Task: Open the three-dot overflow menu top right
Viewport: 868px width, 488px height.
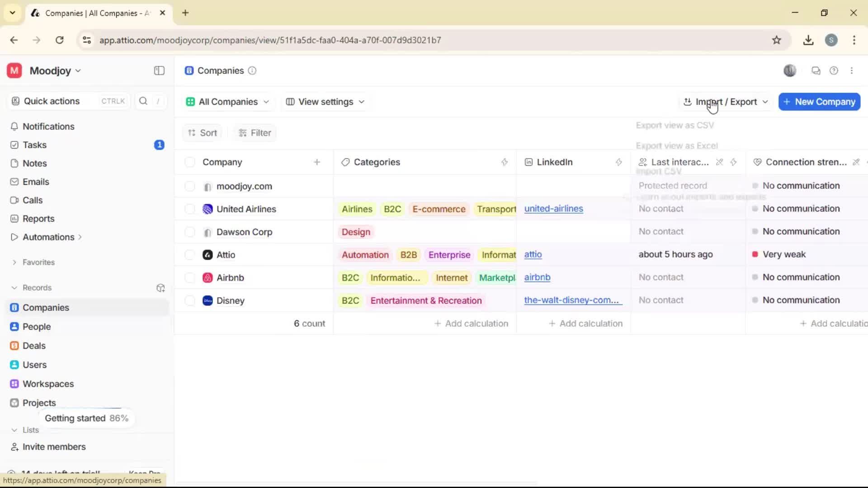Action: point(853,70)
